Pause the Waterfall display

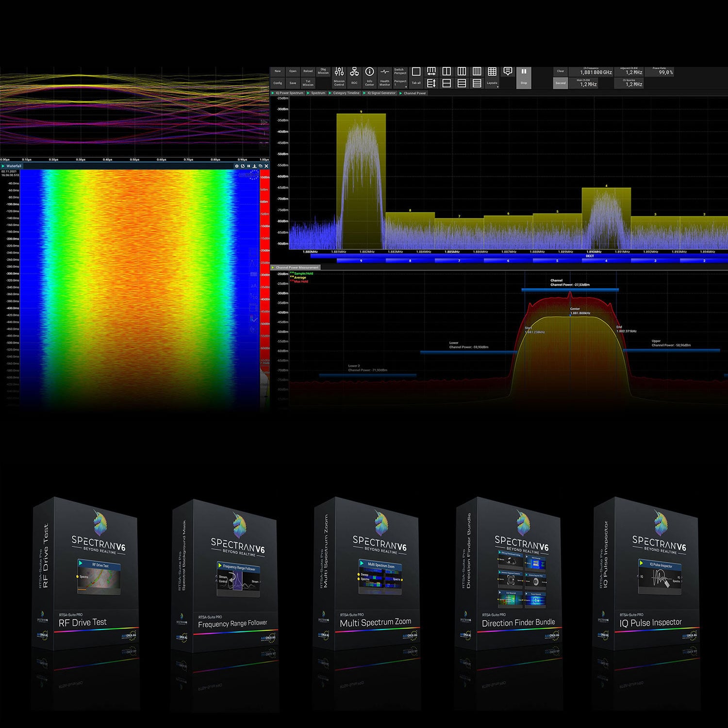point(249,166)
